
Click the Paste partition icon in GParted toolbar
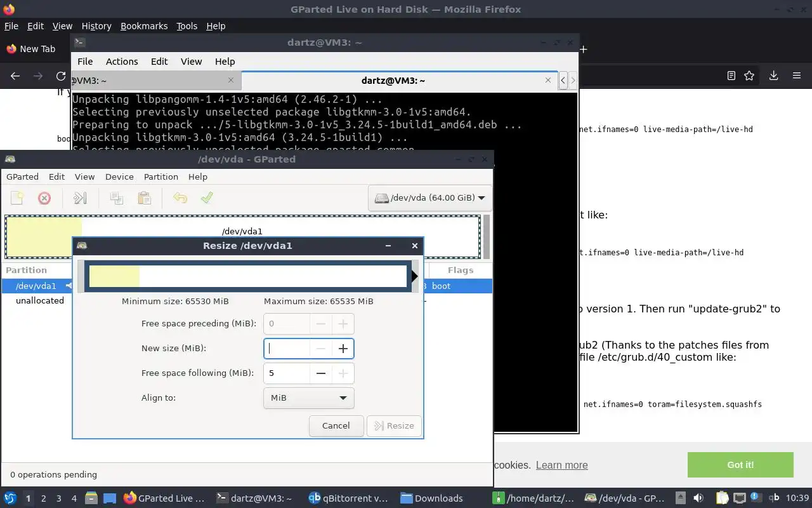(x=145, y=198)
